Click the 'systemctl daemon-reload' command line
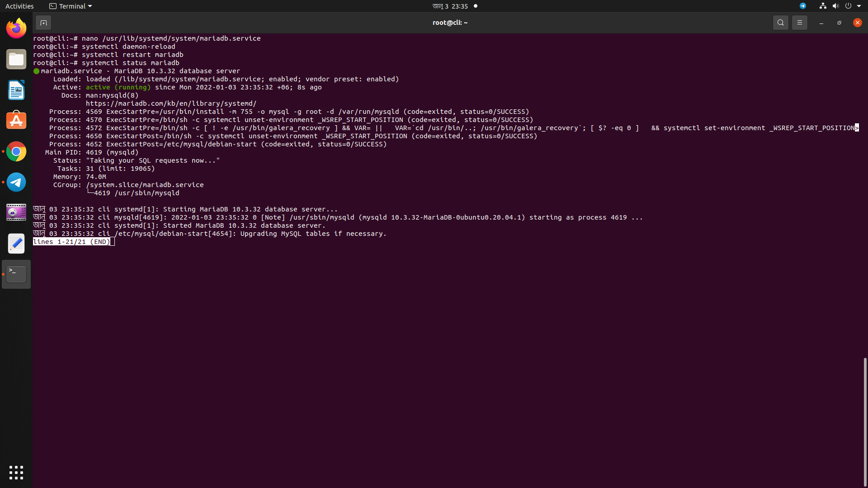The width and height of the screenshot is (868, 488). [x=128, y=47]
